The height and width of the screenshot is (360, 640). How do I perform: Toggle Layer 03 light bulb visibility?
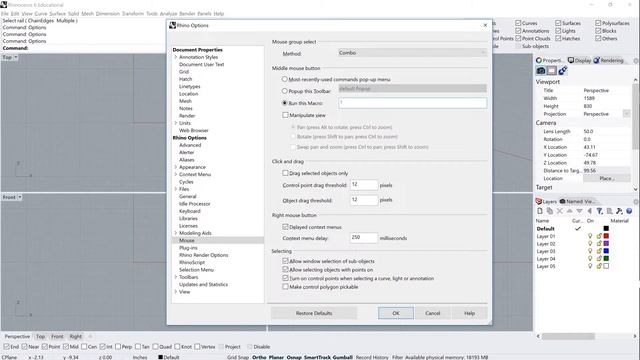pos(590,251)
